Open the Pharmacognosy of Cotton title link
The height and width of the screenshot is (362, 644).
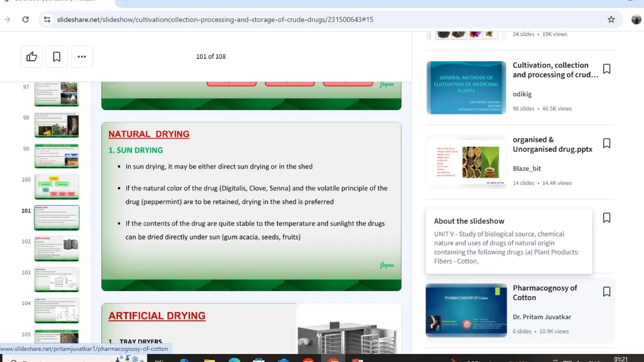pyautogui.click(x=545, y=293)
